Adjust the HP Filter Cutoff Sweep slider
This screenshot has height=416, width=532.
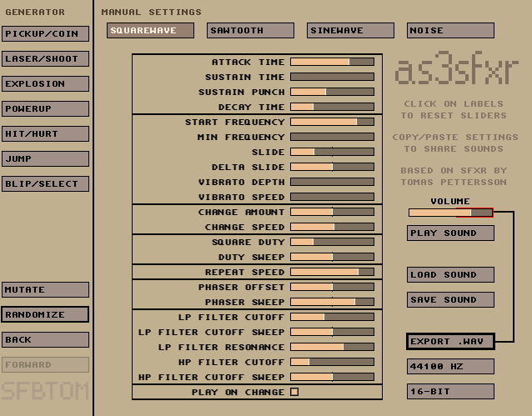click(333, 377)
